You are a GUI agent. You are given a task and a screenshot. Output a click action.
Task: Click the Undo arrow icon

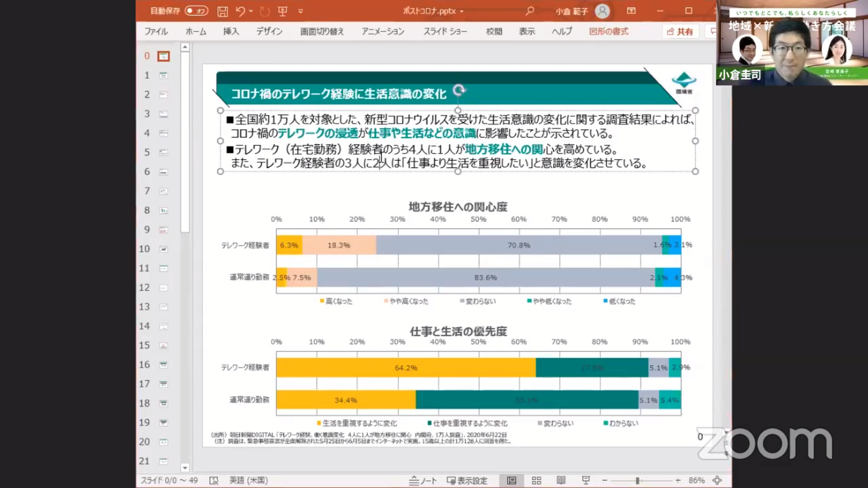coord(241,11)
